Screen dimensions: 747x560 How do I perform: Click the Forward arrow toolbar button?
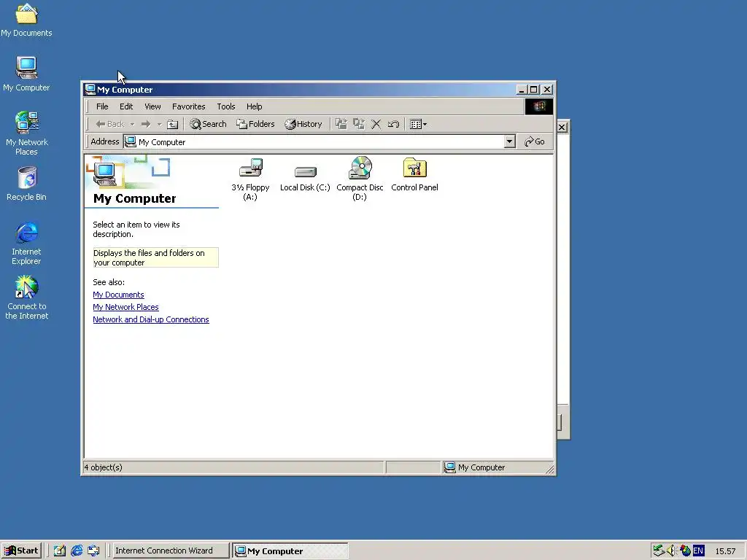146,124
